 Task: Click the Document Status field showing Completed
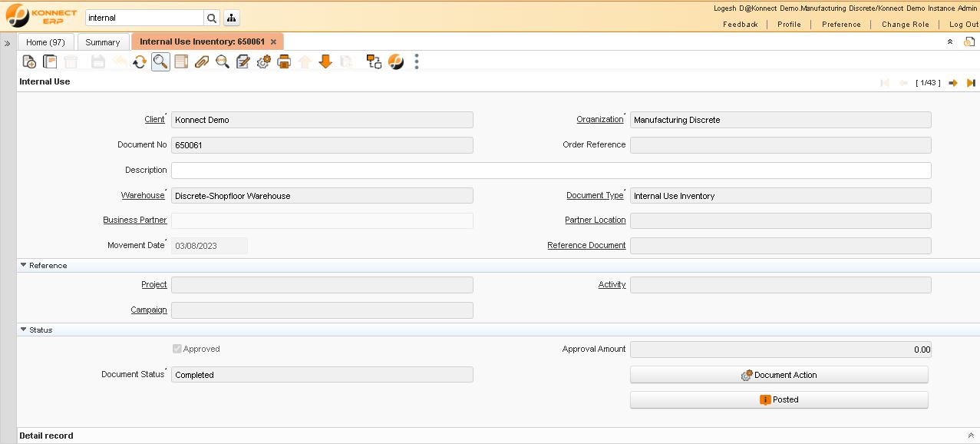tap(322, 375)
